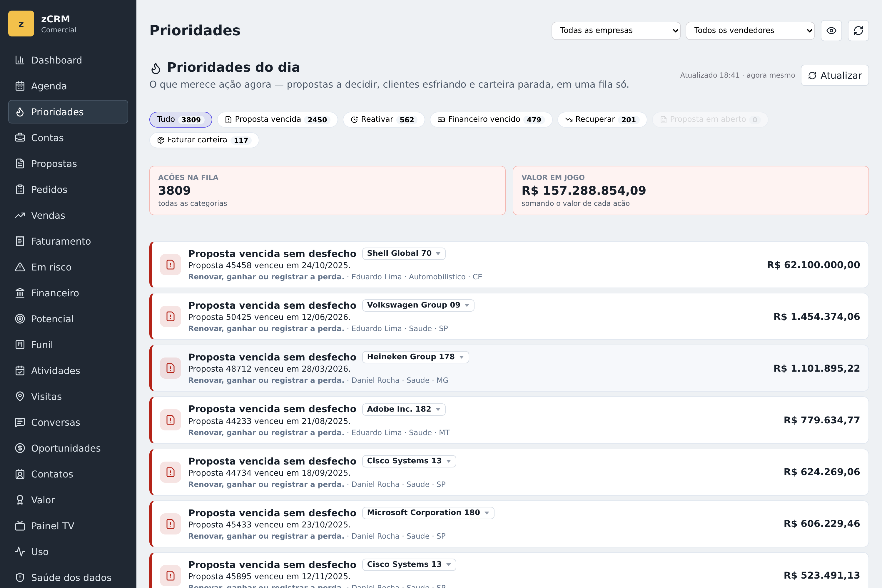This screenshot has width=882, height=588.
Task: Go to Propostas in the sidebar
Action: pyautogui.click(x=68, y=163)
